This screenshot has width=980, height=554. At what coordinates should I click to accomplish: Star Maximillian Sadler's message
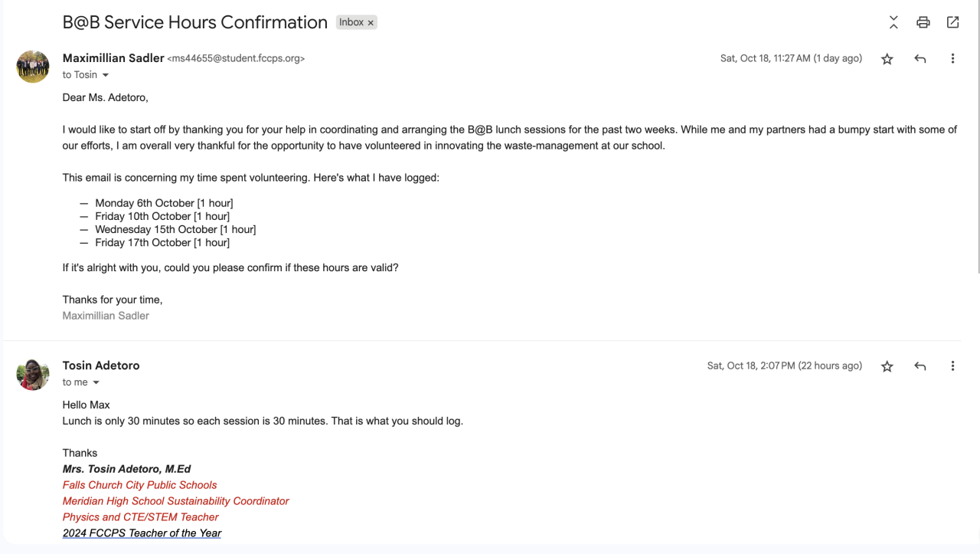click(x=887, y=59)
